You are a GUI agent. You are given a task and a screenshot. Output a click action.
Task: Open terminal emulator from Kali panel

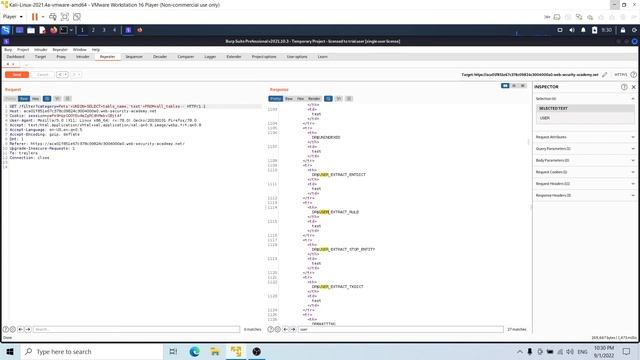coord(64,30)
